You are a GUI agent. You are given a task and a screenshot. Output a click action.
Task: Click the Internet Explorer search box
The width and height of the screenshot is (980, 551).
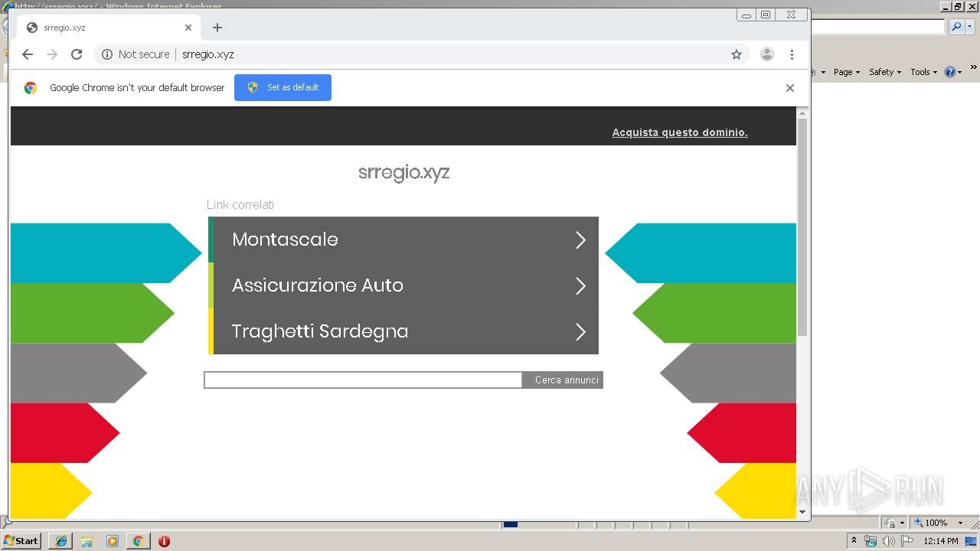[878, 27]
